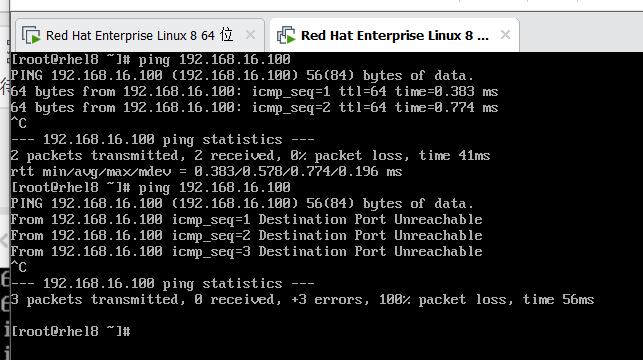Close the Red Hat Enterprise Linux 8 64 位 tab

tap(250, 35)
